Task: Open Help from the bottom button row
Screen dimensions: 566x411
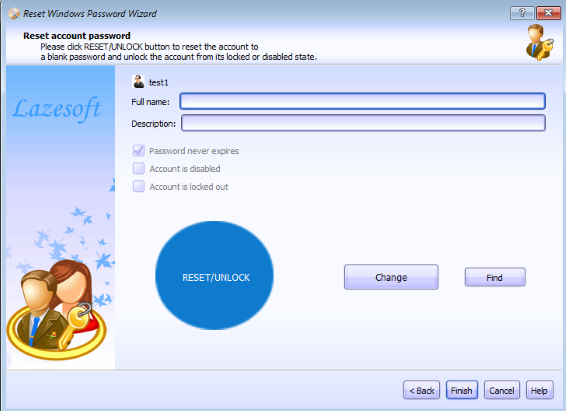Action: coord(539,390)
